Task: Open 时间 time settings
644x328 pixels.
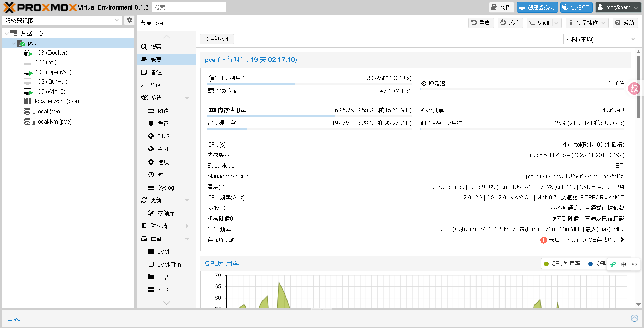Action: 166,175
